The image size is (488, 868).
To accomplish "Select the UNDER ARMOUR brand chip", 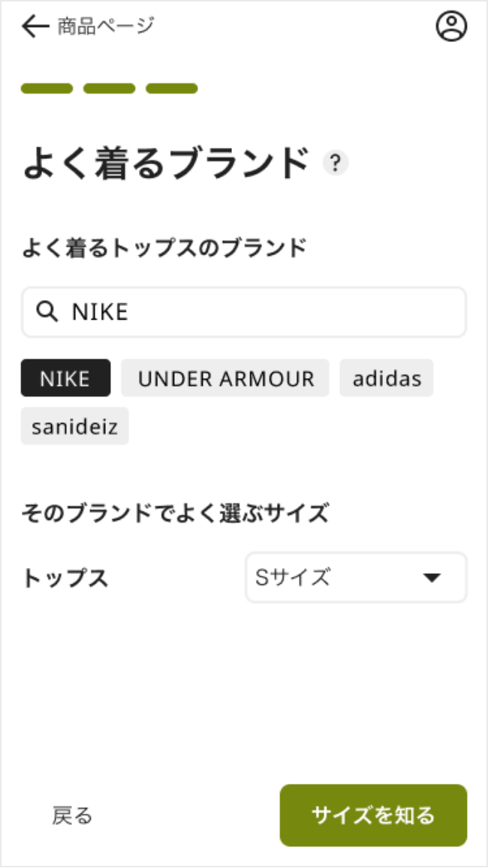I will pos(225,378).
